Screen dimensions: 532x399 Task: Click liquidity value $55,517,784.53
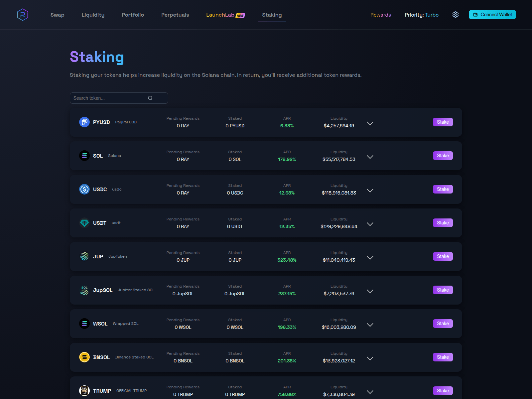pos(339,159)
